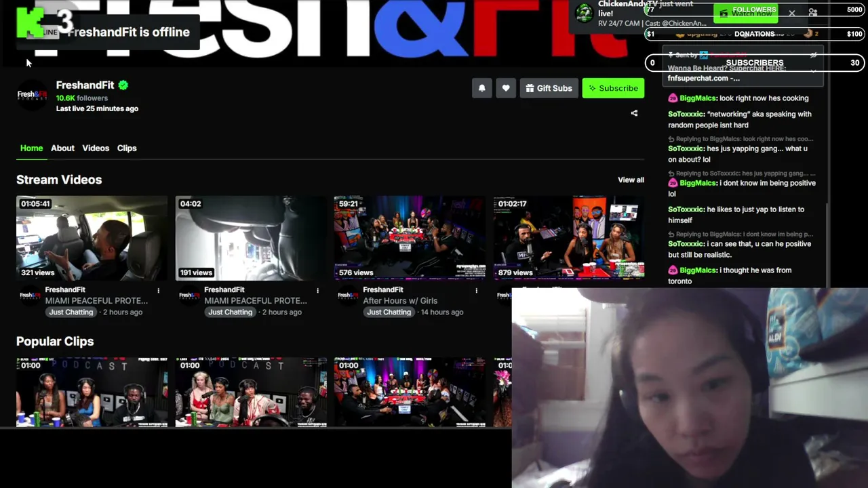The width and height of the screenshot is (868, 488).
Task: Click ChickenAndyTV's avatar in the live notification
Action: pos(584,13)
